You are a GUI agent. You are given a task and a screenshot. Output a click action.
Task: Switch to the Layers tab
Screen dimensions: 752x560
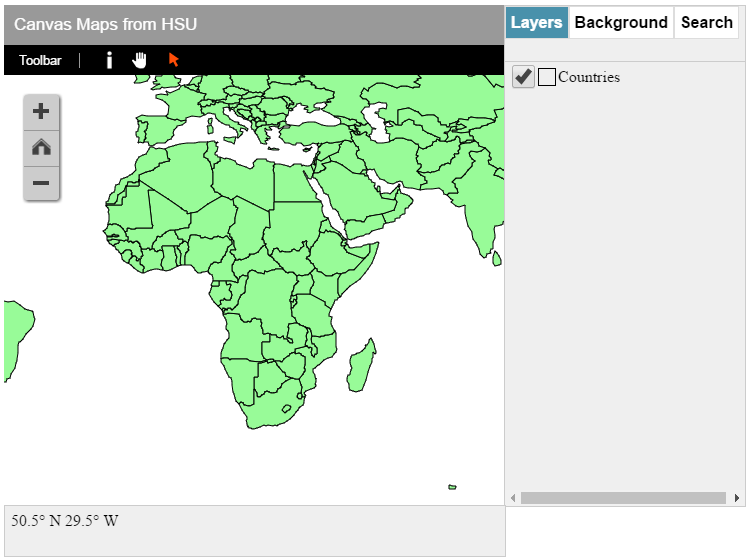point(537,23)
